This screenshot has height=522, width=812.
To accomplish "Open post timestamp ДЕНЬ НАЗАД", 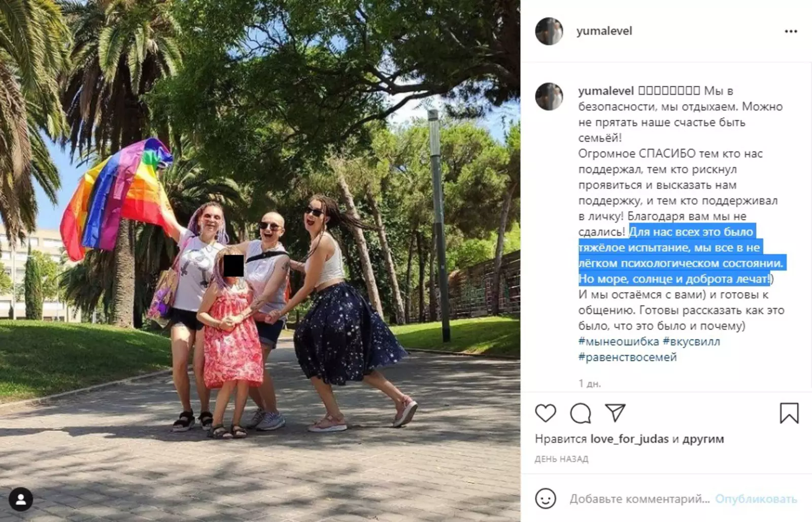I will coord(561,459).
